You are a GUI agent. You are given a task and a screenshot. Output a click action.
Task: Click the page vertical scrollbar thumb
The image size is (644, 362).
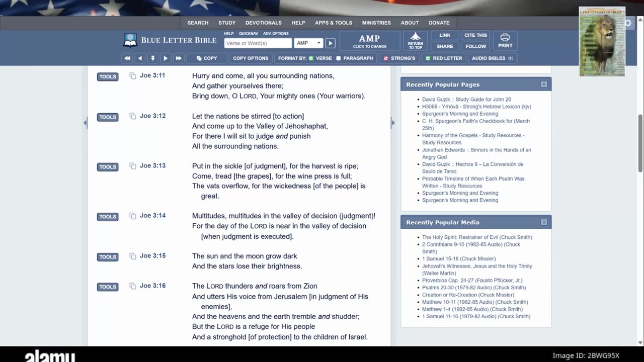[640, 143]
